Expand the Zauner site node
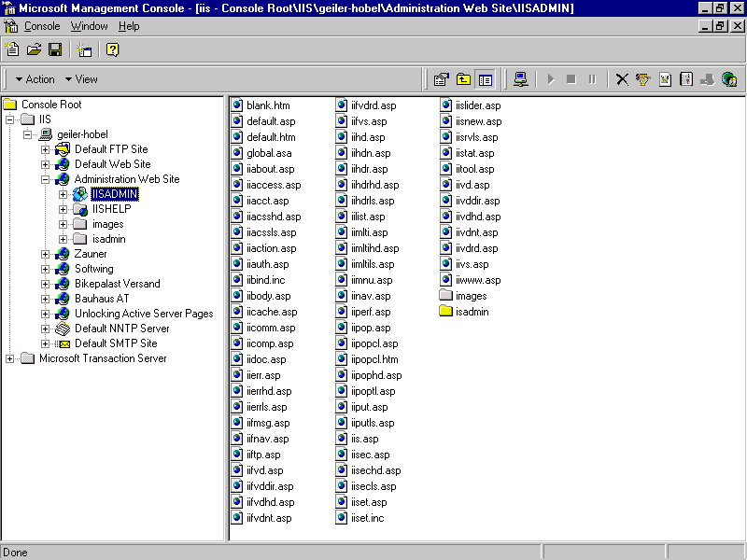The image size is (747, 560). (45, 254)
